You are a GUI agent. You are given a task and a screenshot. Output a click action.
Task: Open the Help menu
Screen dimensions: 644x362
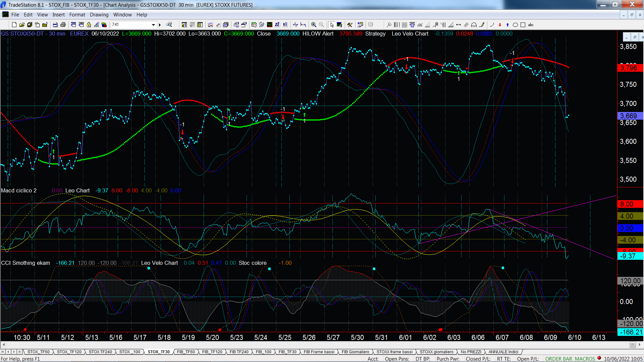[x=142, y=15]
